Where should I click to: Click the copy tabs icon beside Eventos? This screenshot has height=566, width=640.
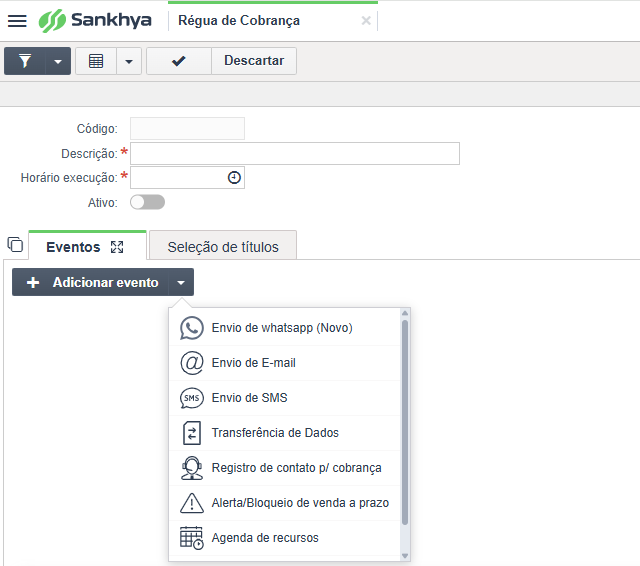tap(15, 244)
